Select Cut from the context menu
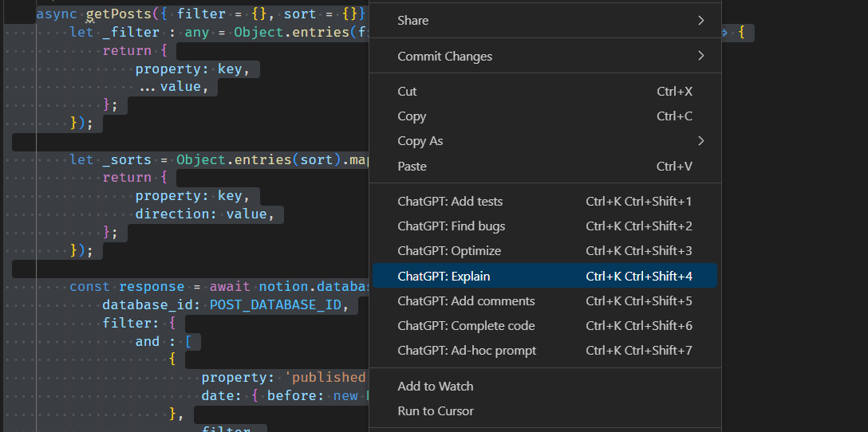The height and width of the screenshot is (432, 868). [x=545, y=92]
